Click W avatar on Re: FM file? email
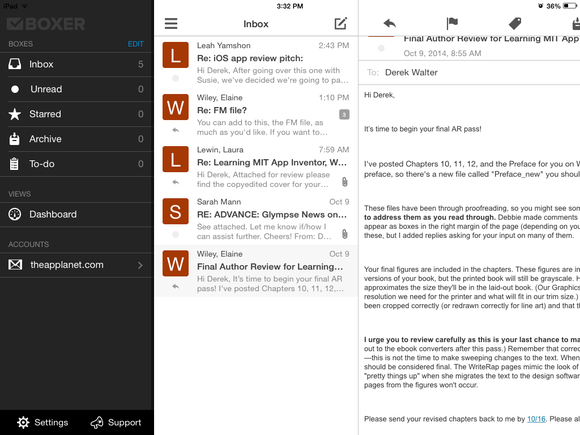 tap(175, 107)
